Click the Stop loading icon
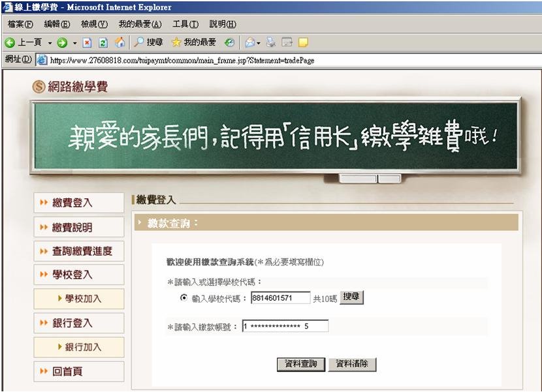 tap(87, 42)
